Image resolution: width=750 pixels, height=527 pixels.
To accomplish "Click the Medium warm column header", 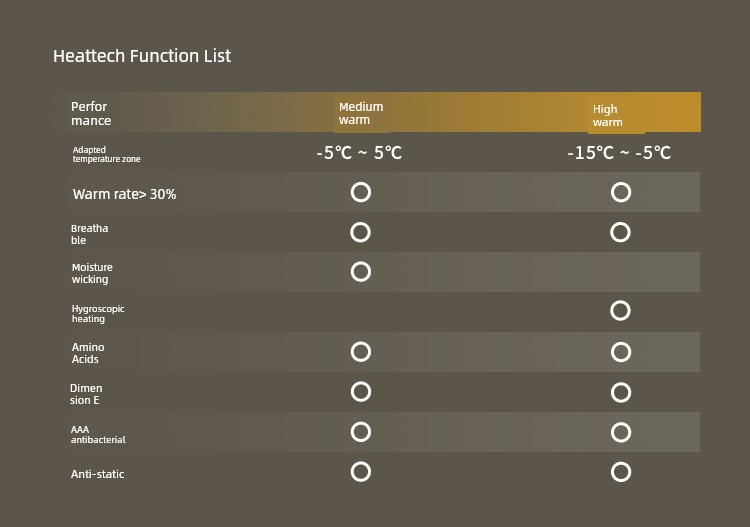I will pos(361,113).
